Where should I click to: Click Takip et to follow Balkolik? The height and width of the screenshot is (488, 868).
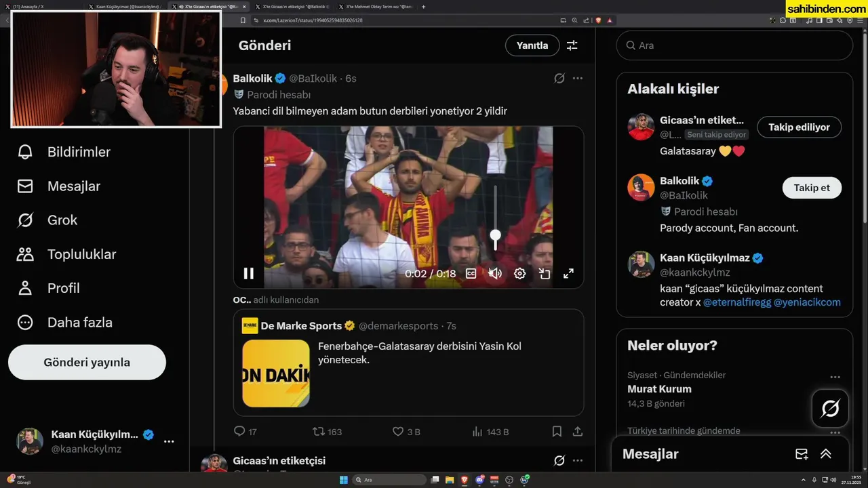(812, 188)
